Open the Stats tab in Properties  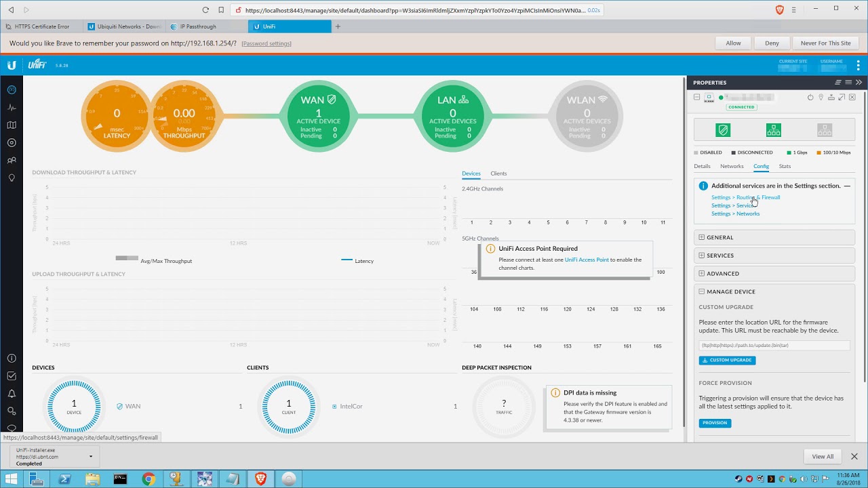tap(785, 166)
